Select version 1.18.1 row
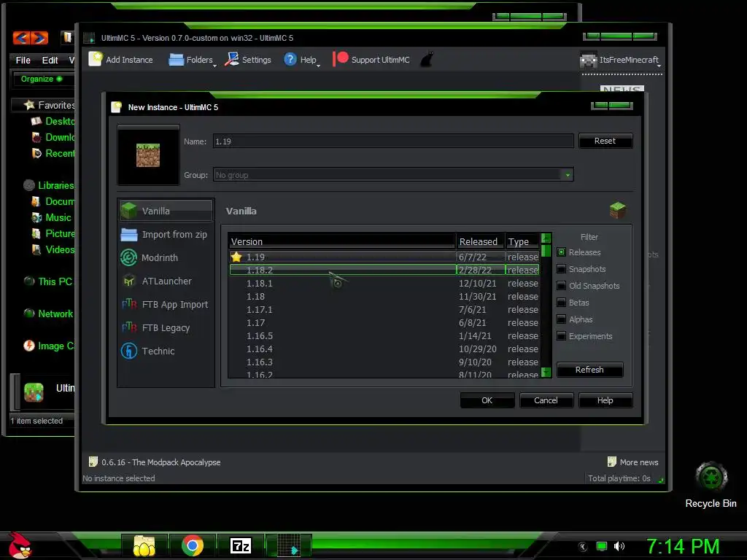747x560 pixels. tap(384, 284)
